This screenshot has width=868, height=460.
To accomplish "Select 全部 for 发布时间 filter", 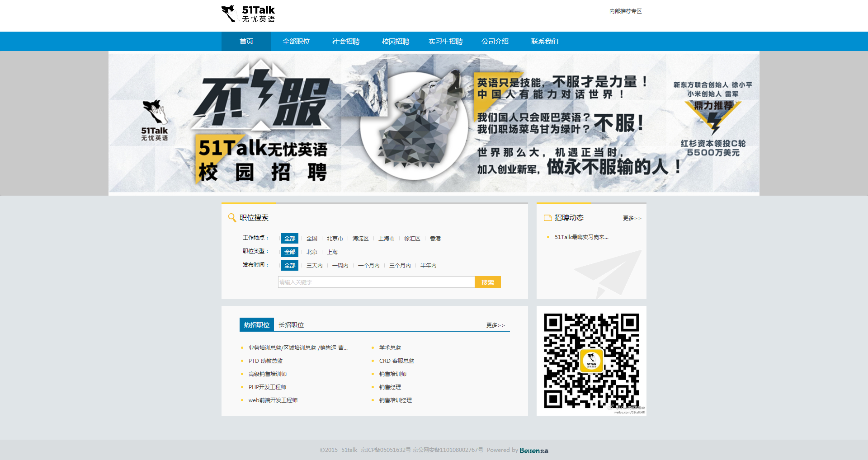I will [290, 266].
